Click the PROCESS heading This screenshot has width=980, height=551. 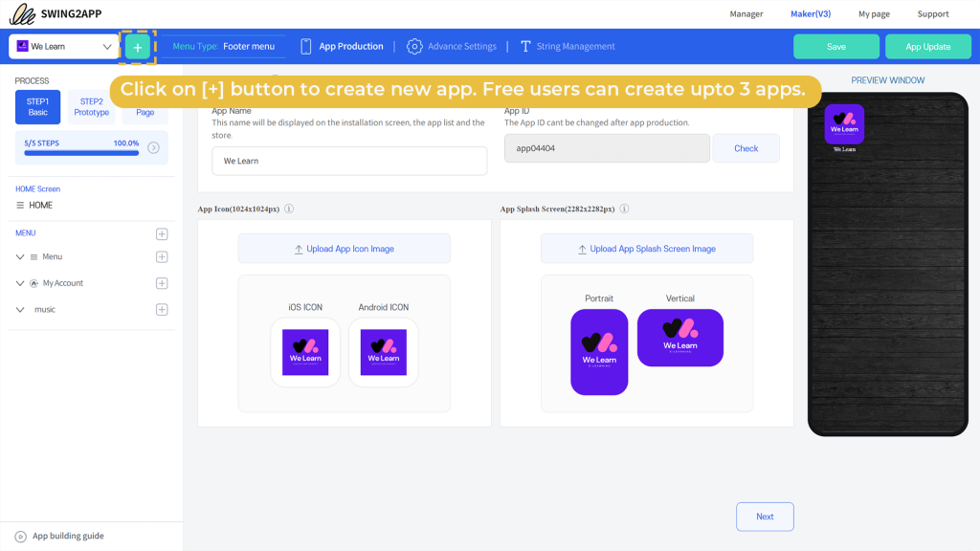32,80
